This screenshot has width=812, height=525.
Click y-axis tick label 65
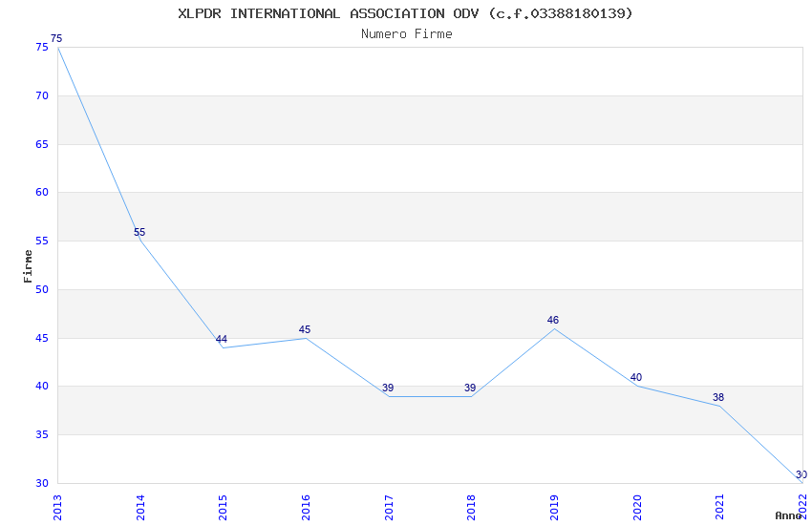(x=42, y=144)
